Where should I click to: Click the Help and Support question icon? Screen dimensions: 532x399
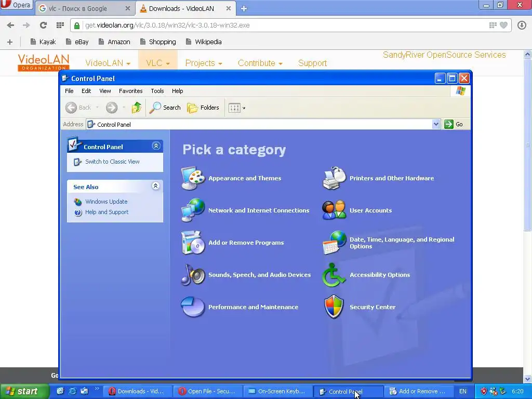tap(78, 212)
